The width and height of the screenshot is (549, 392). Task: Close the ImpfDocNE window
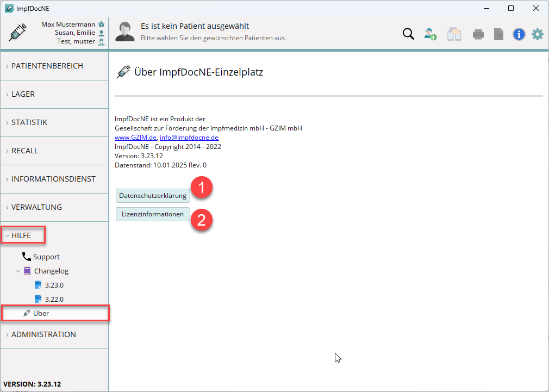pyautogui.click(x=536, y=8)
